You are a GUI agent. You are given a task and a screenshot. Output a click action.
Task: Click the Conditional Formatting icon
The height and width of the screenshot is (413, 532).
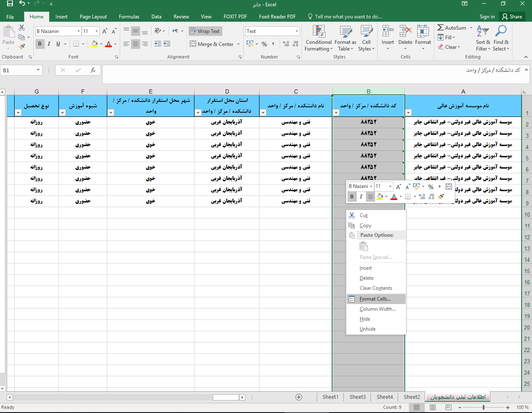[x=319, y=32]
